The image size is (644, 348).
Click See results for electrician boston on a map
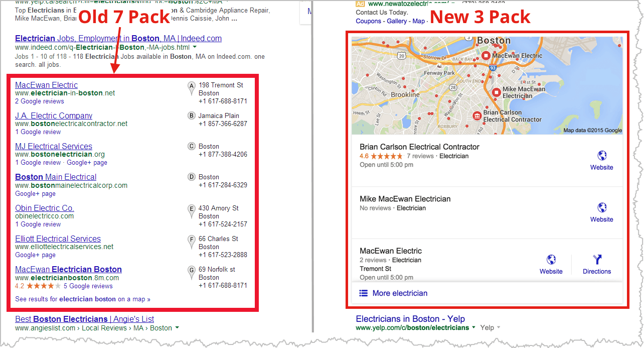[83, 299]
